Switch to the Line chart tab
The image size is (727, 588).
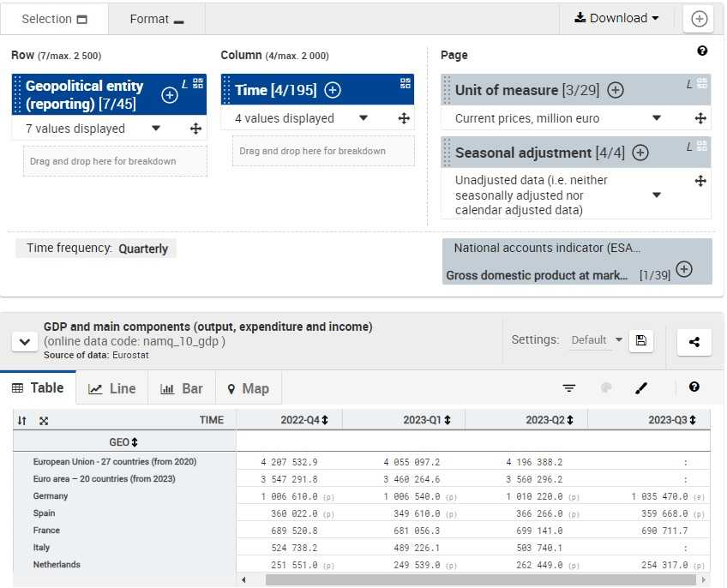tap(112, 388)
